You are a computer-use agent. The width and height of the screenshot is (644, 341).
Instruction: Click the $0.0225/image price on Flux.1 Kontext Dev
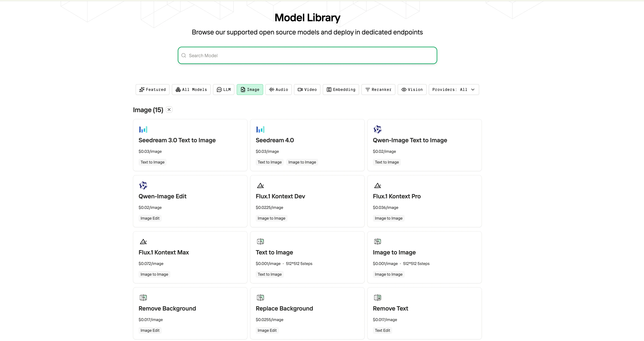tap(269, 208)
